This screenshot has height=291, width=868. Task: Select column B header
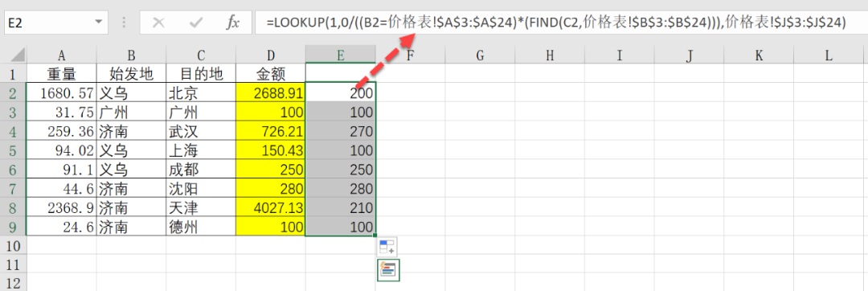tap(131, 55)
